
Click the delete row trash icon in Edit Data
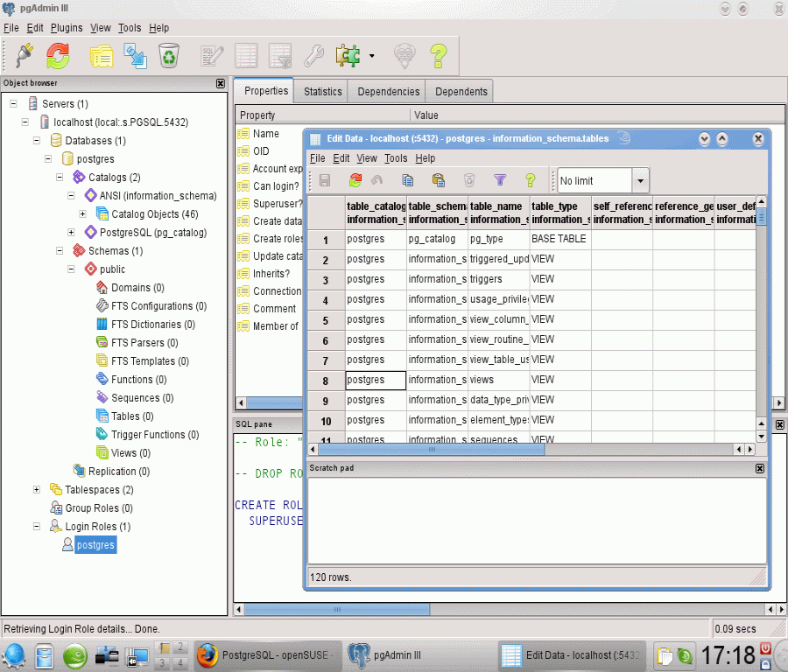tap(469, 180)
